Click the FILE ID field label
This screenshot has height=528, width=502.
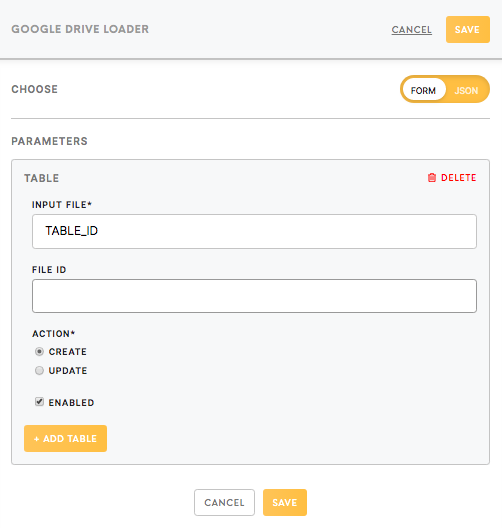pyautogui.click(x=49, y=270)
